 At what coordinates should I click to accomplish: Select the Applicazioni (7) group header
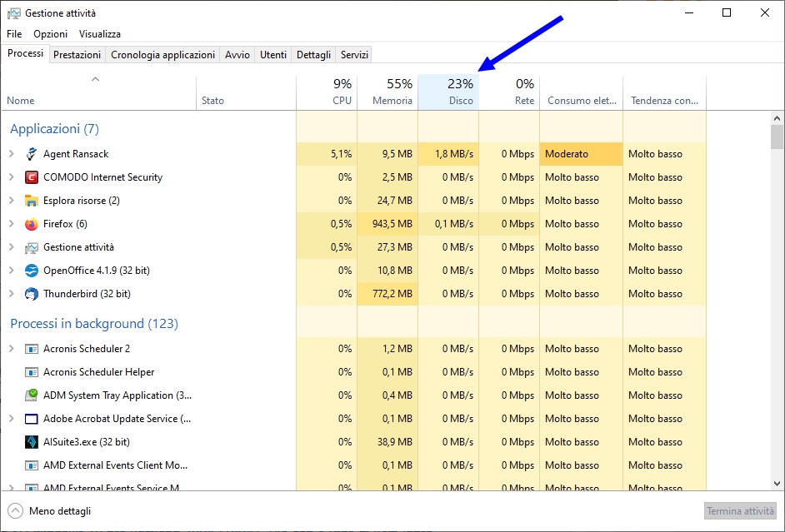[x=54, y=129]
